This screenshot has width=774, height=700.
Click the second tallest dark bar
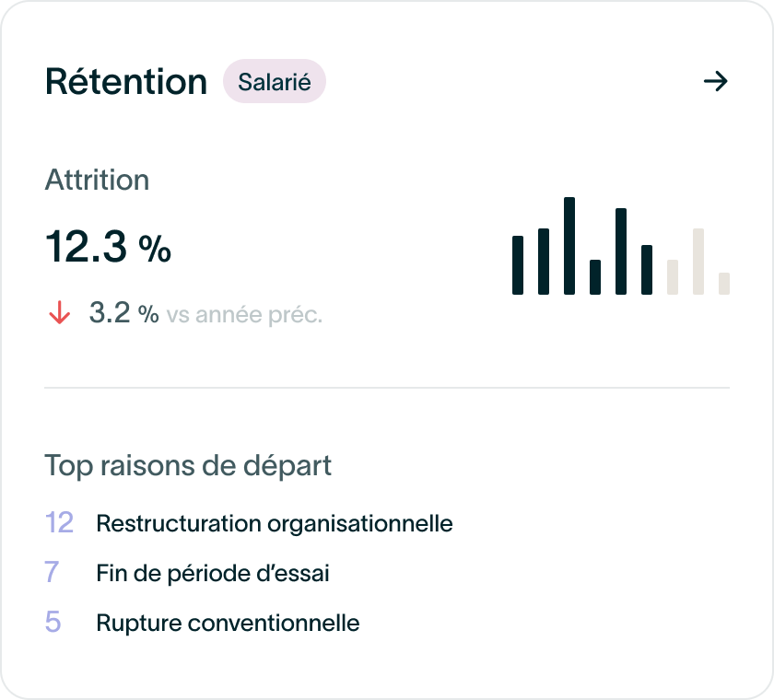coord(621,251)
